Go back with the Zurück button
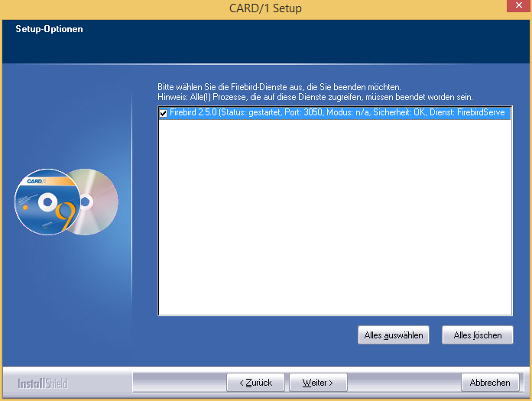The width and height of the screenshot is (532, 401). [255, 383]
